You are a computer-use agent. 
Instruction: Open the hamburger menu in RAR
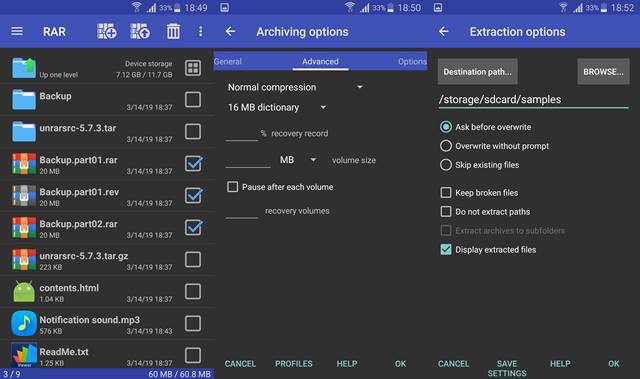tap(17, 31)
